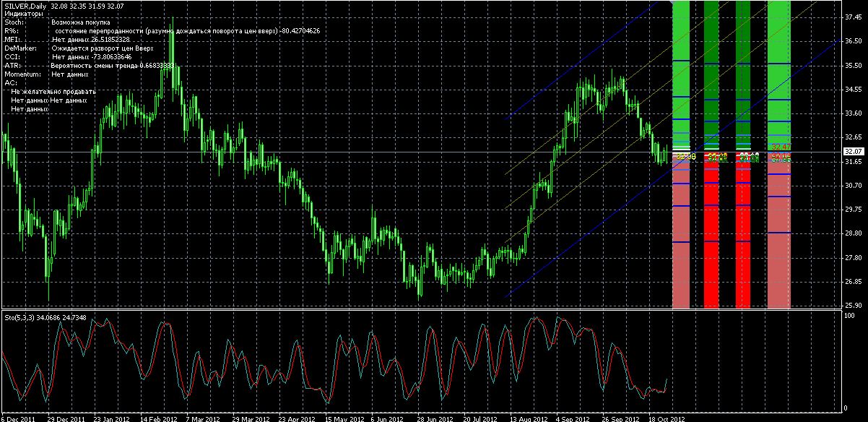Click the 25.90 price axis label
868x422 pixels.
(852, 305)
